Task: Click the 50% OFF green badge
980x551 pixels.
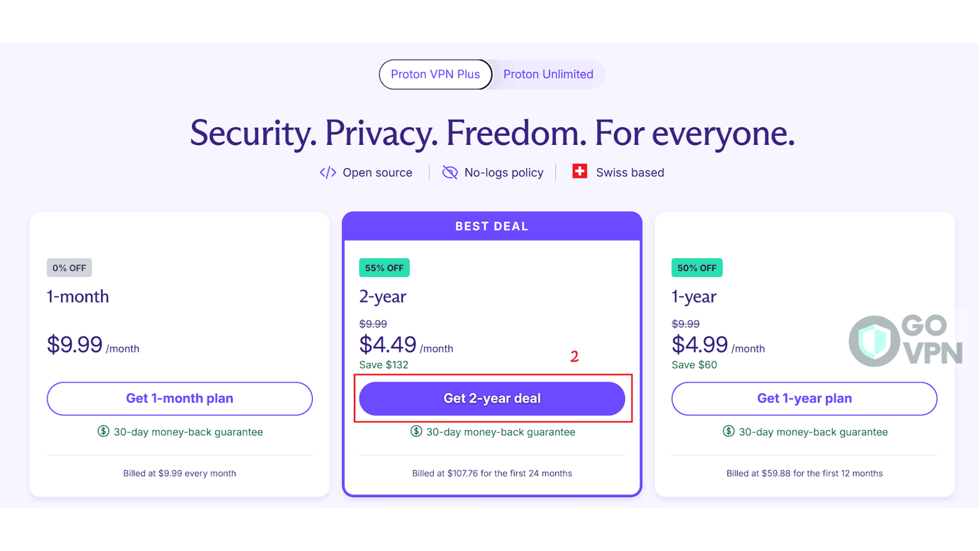Action: (697, 267)
